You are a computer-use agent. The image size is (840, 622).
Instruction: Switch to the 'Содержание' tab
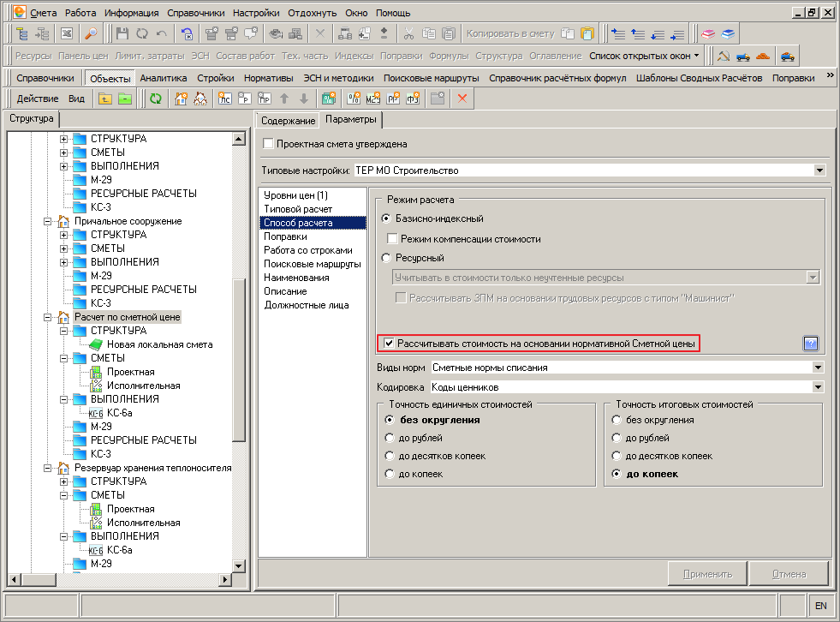[x=288, y=121]
